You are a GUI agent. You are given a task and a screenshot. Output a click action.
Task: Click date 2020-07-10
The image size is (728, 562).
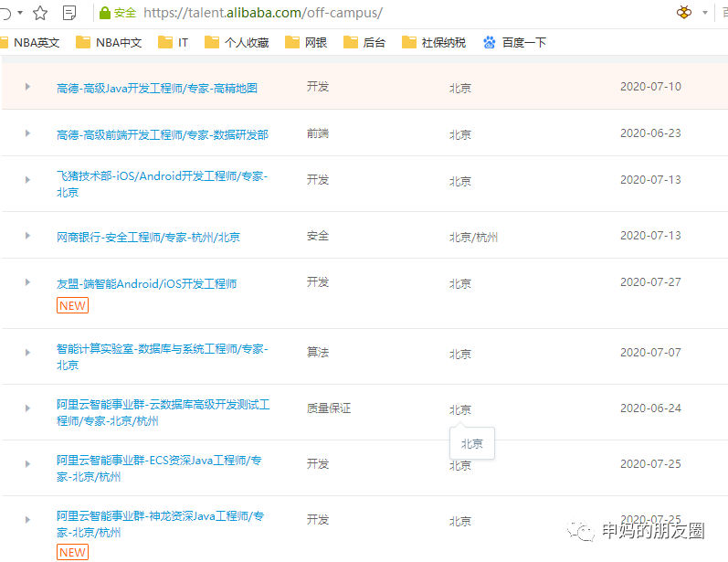[x=650, y=87]
